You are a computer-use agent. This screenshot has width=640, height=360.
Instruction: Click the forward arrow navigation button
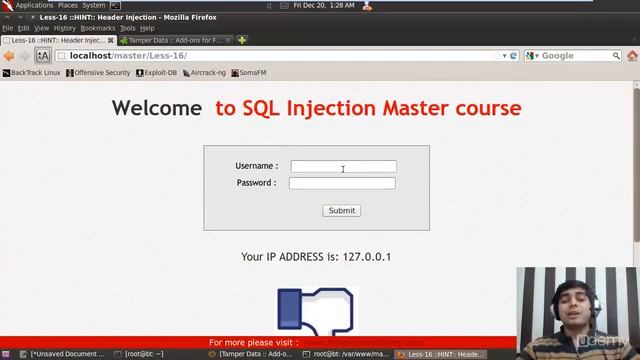click(x=24, y=56)
